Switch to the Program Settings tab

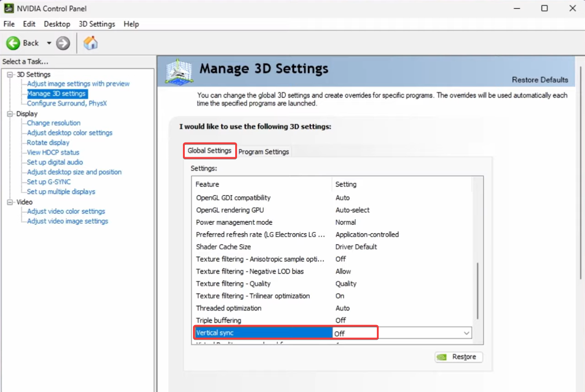click(264, 152)
